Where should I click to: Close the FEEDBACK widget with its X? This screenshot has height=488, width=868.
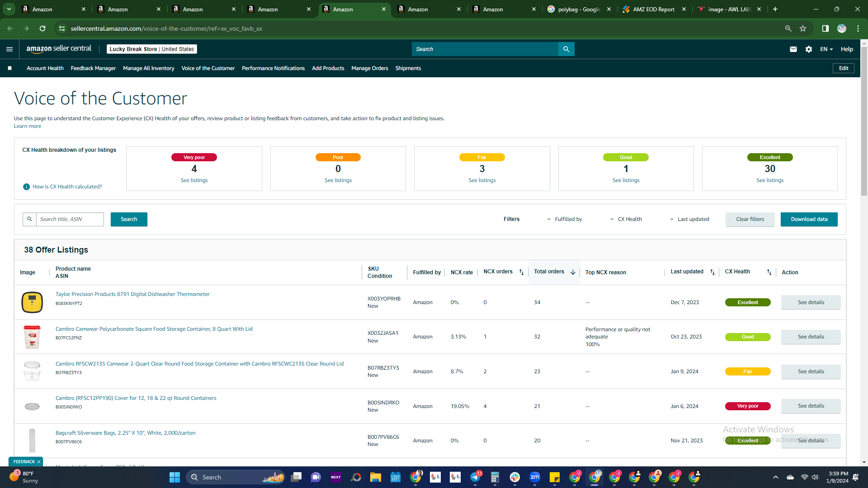point(39,462)
